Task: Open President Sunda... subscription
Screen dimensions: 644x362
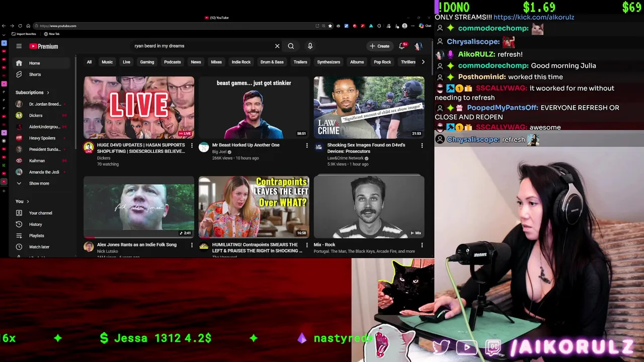Action: coord(42,149)
